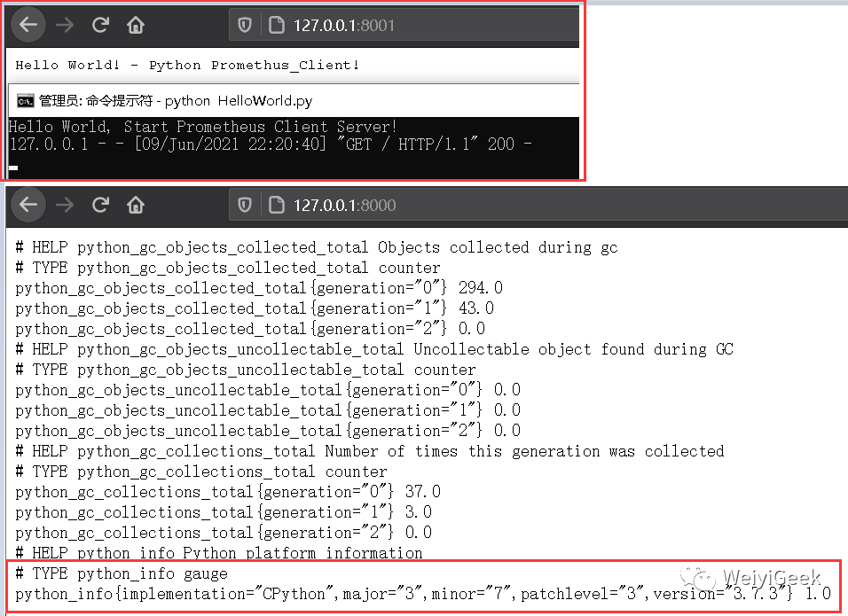
Task: Open the shield icon beside 127.0.0.1:8001
Action: point(245,25)
